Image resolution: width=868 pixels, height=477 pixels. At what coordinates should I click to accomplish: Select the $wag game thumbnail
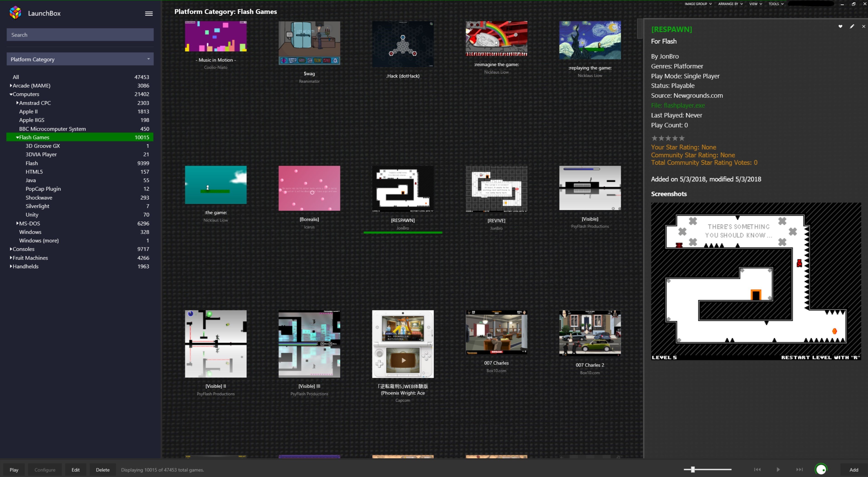(309, 43)
